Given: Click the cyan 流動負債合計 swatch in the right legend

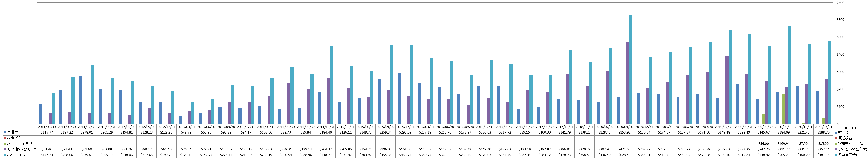Looking at the screenshot, I should [836, 155].
